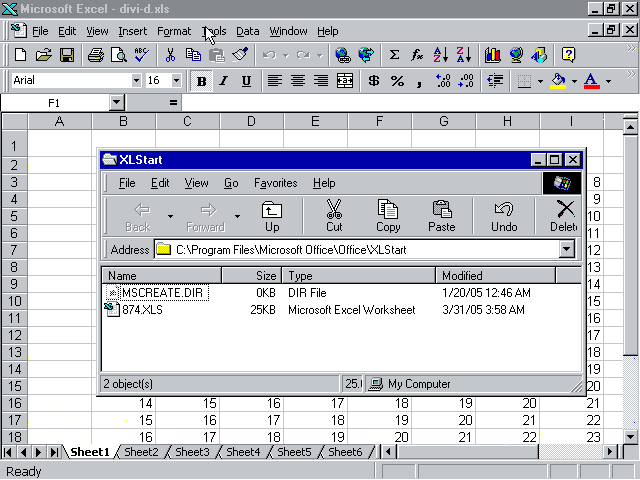The width and height of the screenshot is (640, 480).
Task: Expand the Font name dropdown (Arial)
Action: (136, 80)
